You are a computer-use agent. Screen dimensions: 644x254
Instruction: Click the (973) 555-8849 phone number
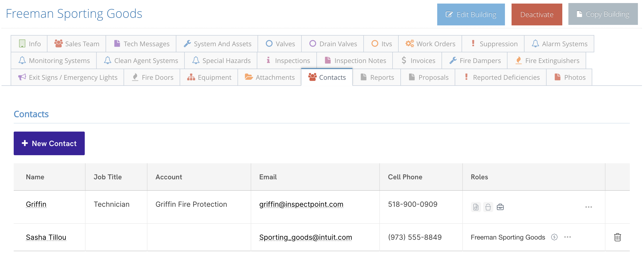click(415, 237)
